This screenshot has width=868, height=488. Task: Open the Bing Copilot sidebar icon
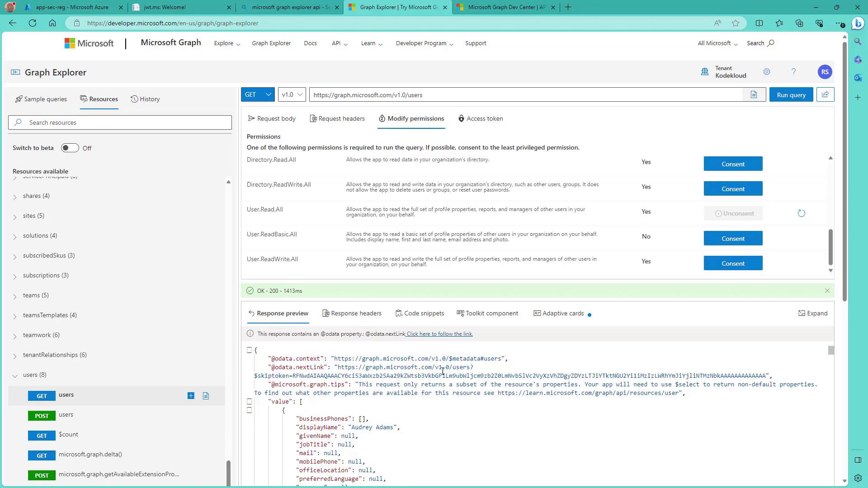[x=858, y=23]
